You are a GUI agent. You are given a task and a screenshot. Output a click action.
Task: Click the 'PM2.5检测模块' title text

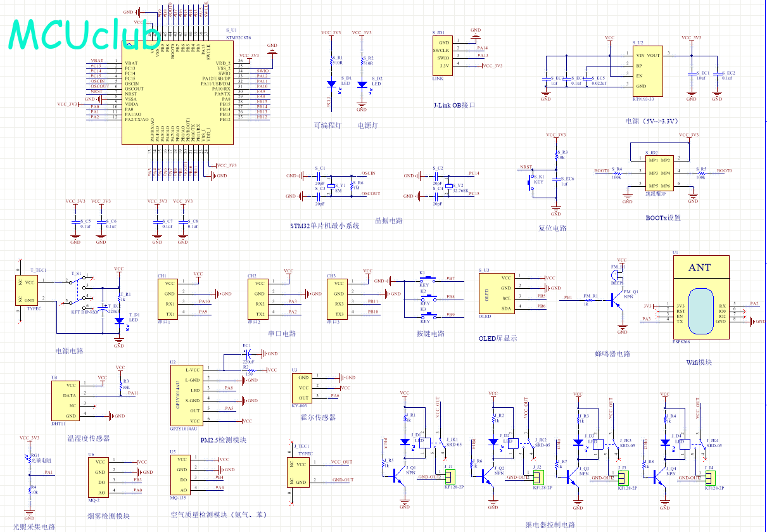[x=223, y=440]
